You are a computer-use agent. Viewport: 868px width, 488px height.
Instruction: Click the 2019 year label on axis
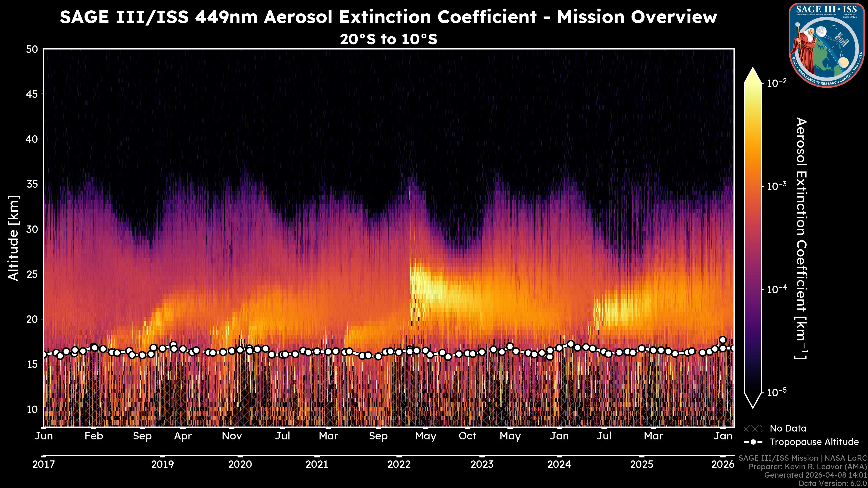(163, 465)
